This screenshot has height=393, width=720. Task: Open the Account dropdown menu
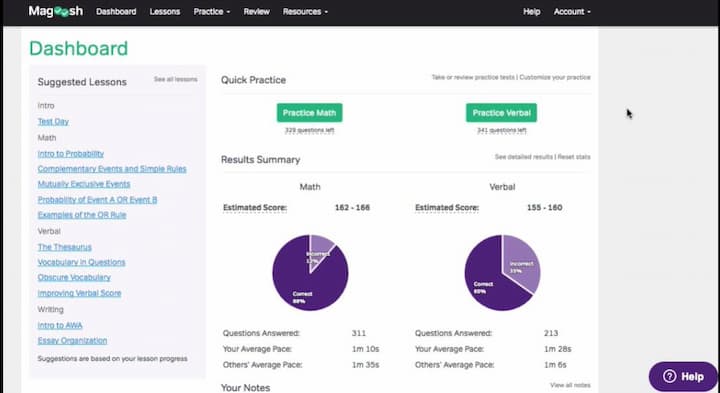click(x=572, y=11)
